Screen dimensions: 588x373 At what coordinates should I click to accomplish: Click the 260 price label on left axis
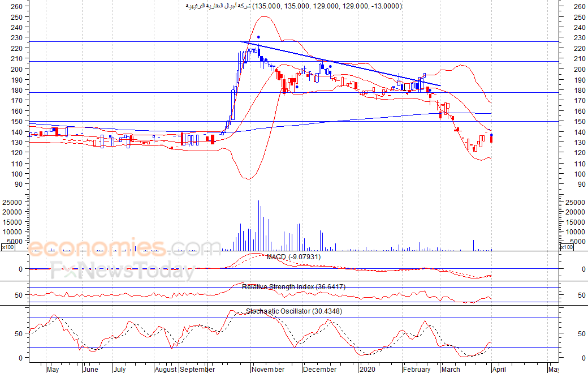18,6
